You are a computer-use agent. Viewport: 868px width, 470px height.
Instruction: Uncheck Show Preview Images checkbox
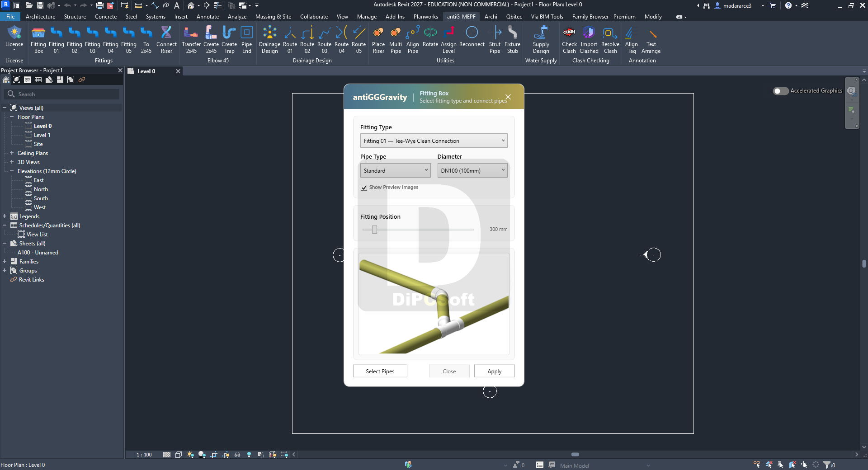tap(364, 188)
